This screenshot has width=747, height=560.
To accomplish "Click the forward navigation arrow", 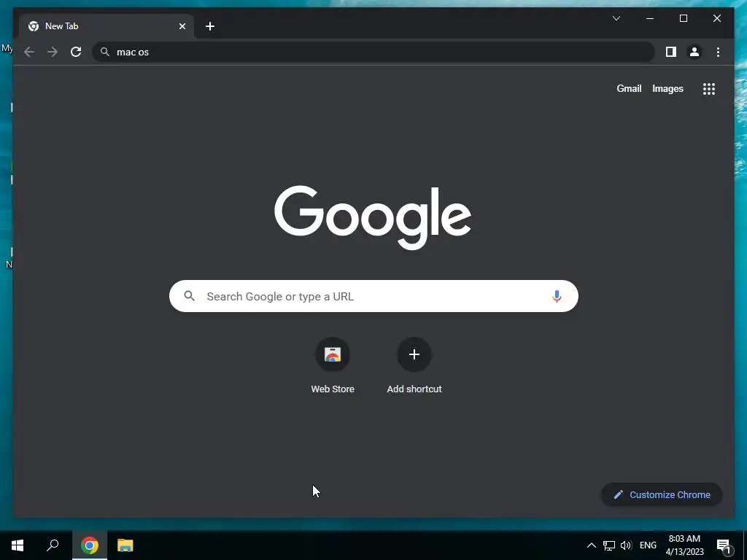I will click(53, 52).
